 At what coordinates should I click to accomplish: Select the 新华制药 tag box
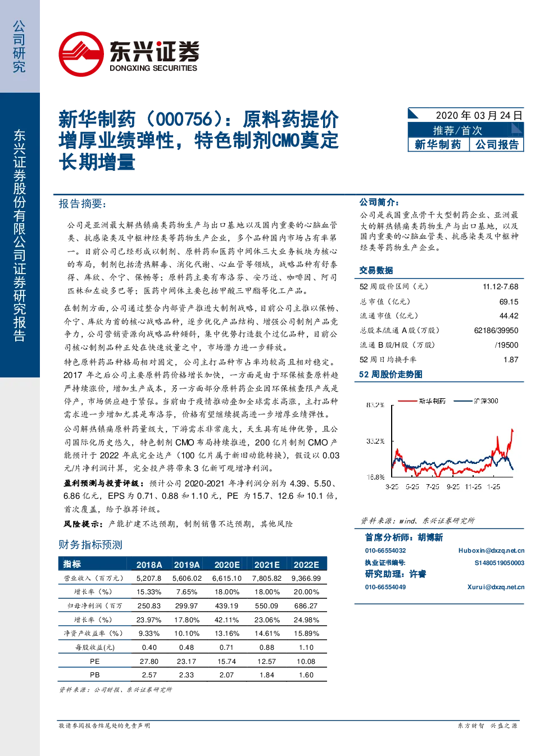438,144
